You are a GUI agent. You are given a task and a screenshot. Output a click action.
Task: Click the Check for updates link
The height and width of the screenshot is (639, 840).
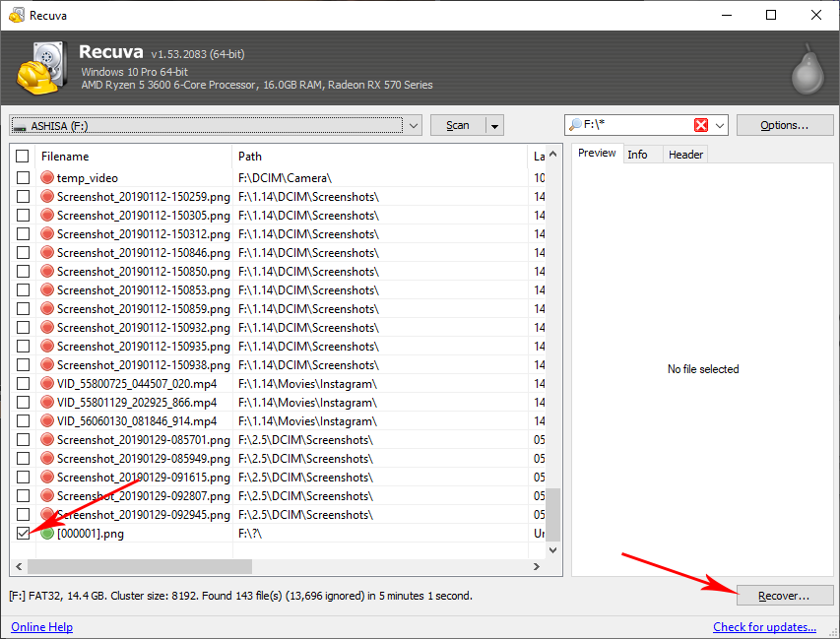click(764, 626)
